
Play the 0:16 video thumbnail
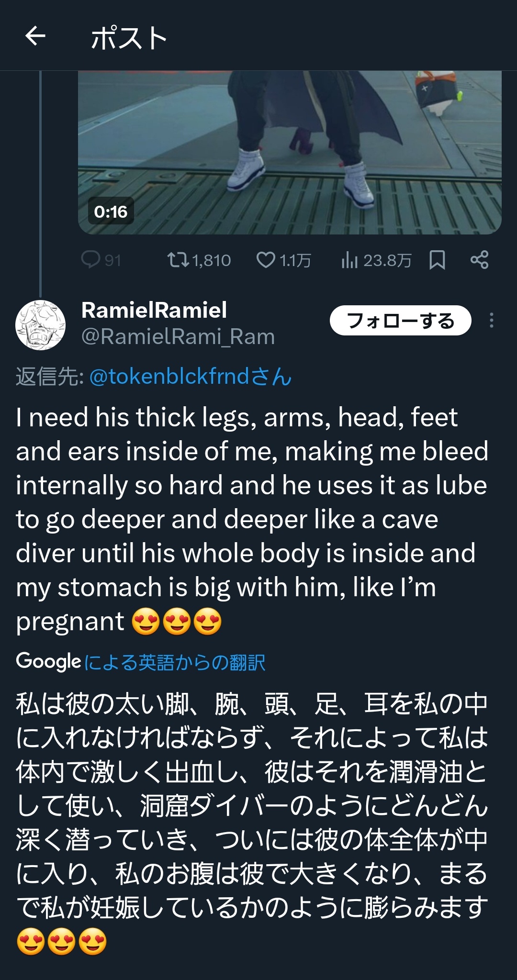pos(290,152)
